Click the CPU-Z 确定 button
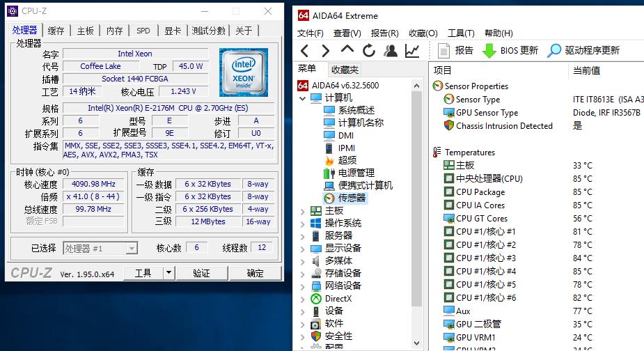Image resolution: width=644 pixels, height=351 pixels. (x=255, y=273)
